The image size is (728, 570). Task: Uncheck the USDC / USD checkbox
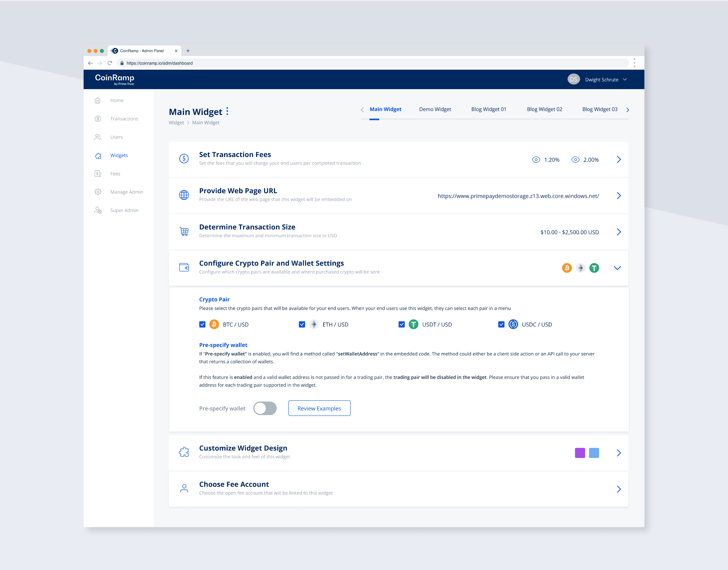click(501, 324)
